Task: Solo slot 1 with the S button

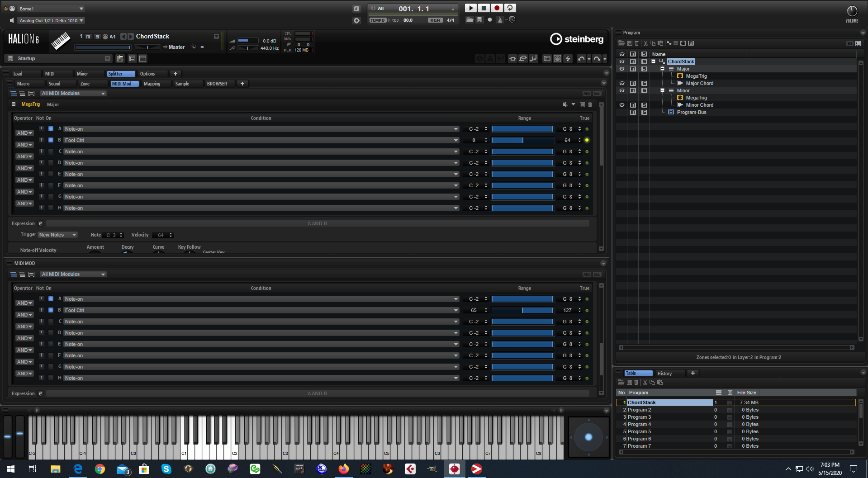Action: tap(97, 37)
